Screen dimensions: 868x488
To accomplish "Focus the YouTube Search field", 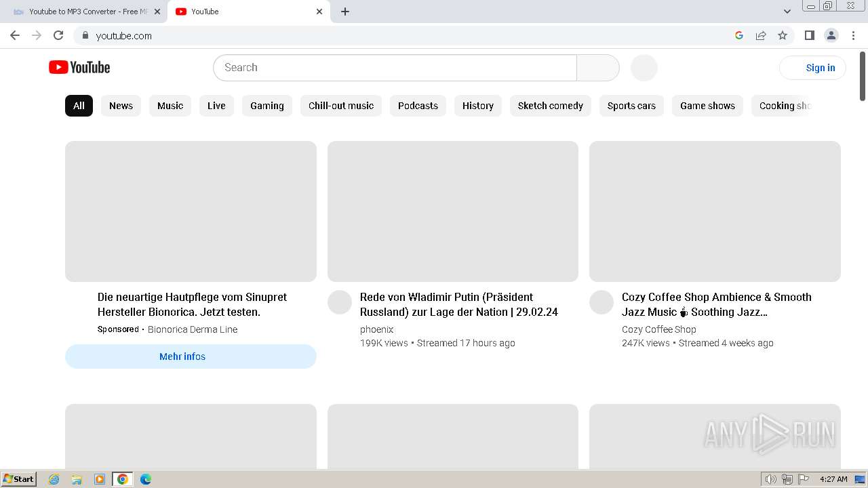I will [x=395, y=68].
